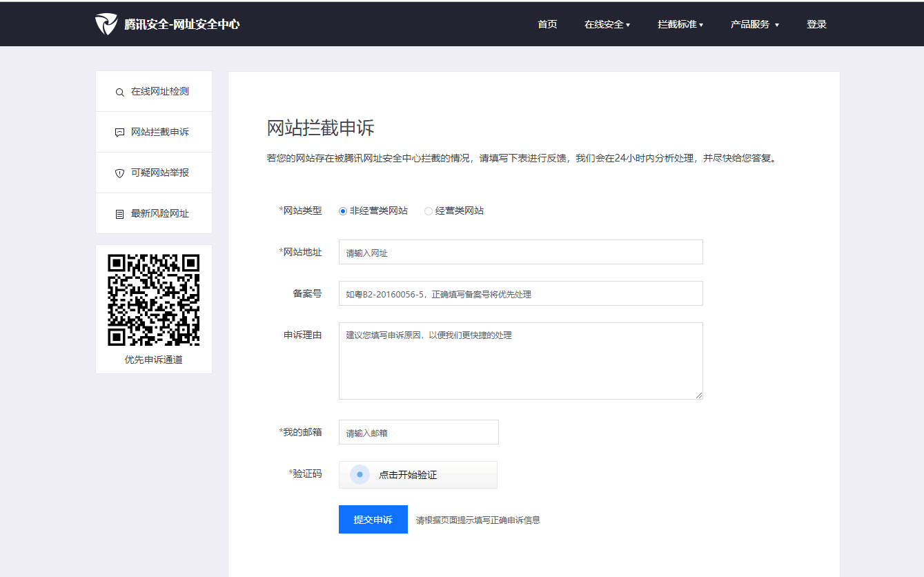
Task: Click the QR code for 优先申诉通道
Action: pyautogui.click(x=154, y=300)
